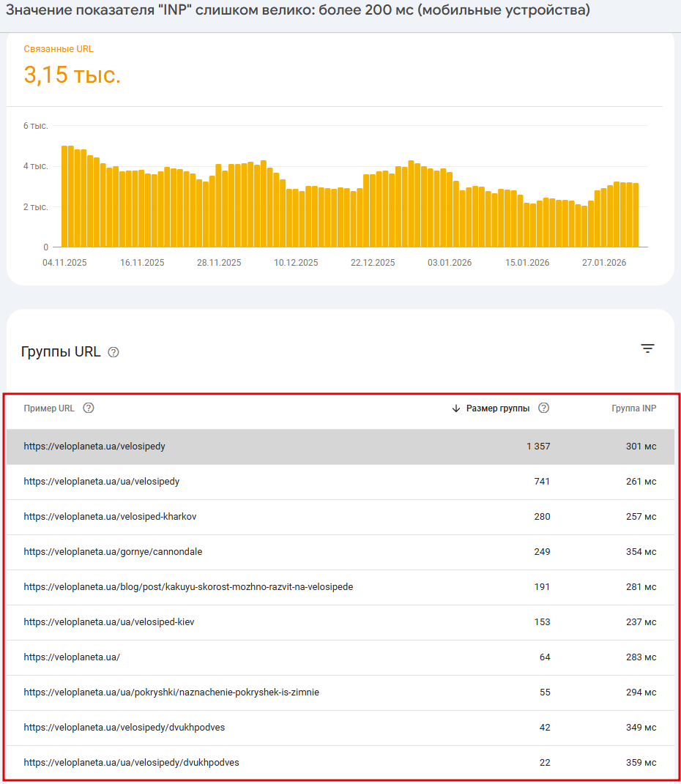
Task: Click the Группа INP column header
Action: [633, 408]
